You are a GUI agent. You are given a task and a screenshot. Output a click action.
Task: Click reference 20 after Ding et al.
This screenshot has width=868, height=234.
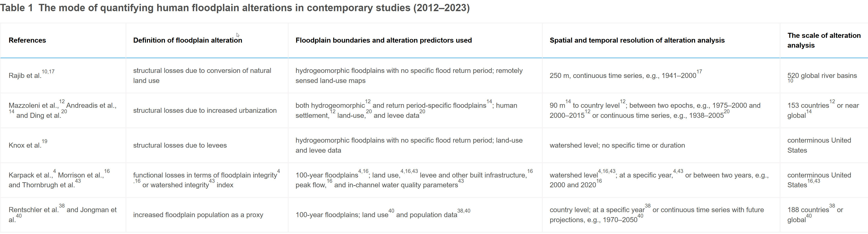click(x=64, y=111)
